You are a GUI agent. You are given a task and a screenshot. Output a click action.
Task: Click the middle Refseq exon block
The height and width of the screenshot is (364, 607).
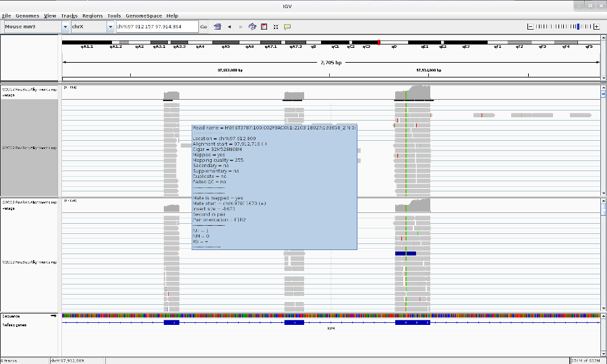[294, 322]
